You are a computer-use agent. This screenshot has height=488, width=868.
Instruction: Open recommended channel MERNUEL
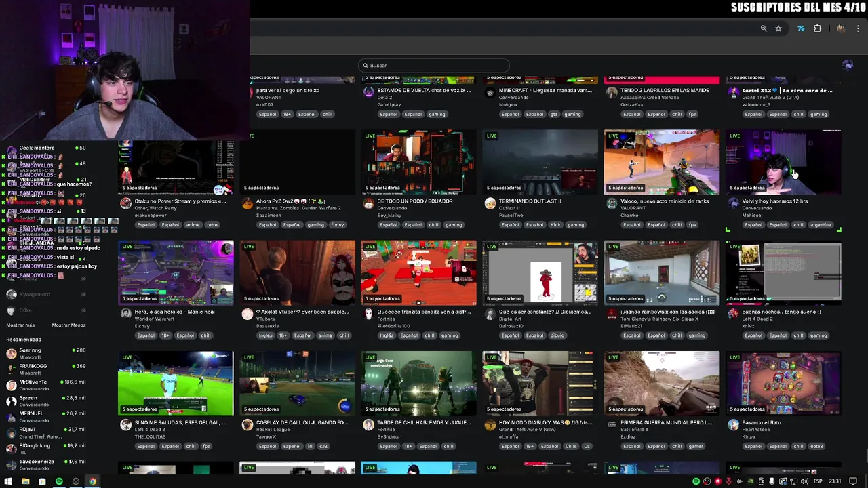[45, 416]
